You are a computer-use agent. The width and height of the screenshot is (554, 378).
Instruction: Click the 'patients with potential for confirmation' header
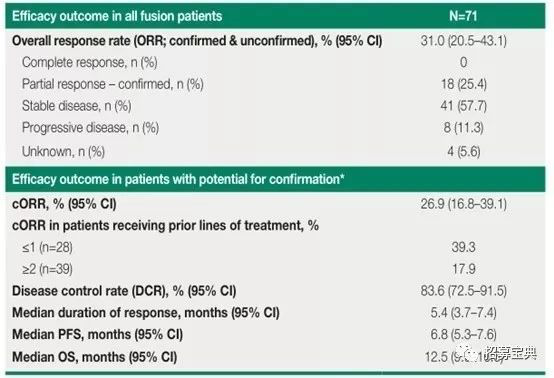178,179
